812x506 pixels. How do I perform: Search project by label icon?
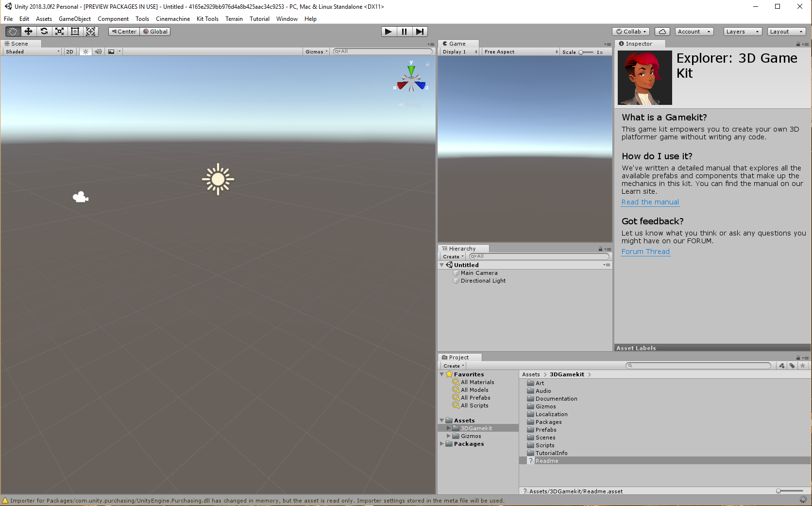[x=792, y=366]
